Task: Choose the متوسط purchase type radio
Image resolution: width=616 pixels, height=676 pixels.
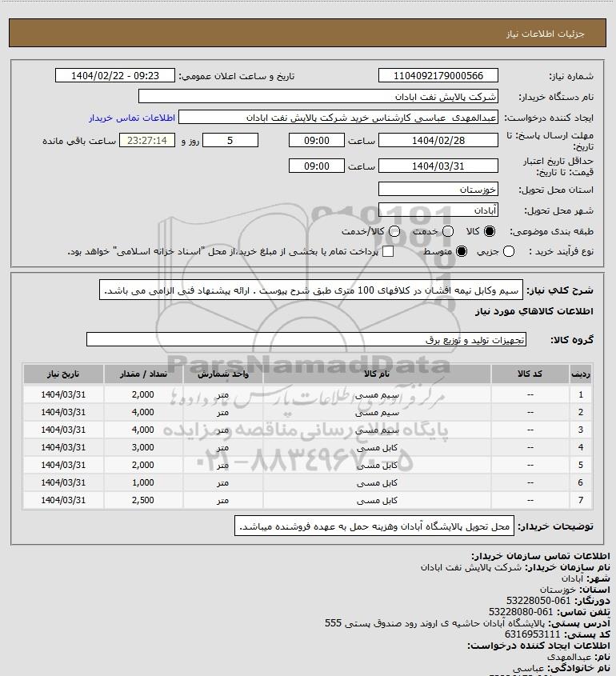Action: pos(462,251)
